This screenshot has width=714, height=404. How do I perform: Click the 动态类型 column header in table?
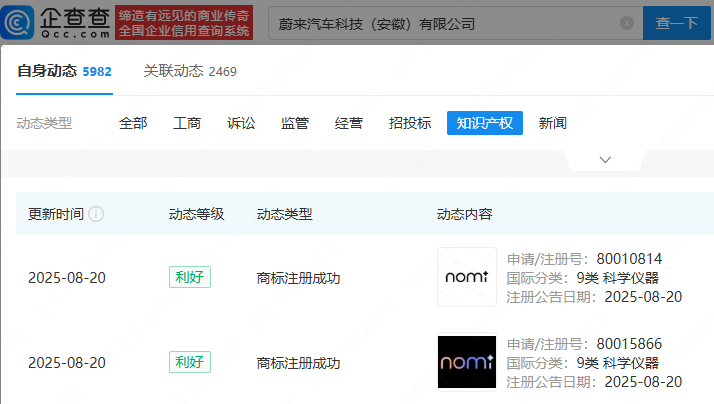(285, 214)
